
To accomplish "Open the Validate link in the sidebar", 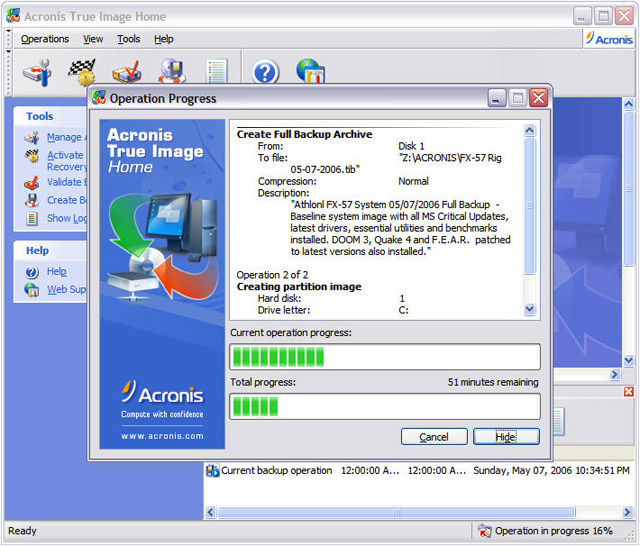I will [x=67, y=182].
